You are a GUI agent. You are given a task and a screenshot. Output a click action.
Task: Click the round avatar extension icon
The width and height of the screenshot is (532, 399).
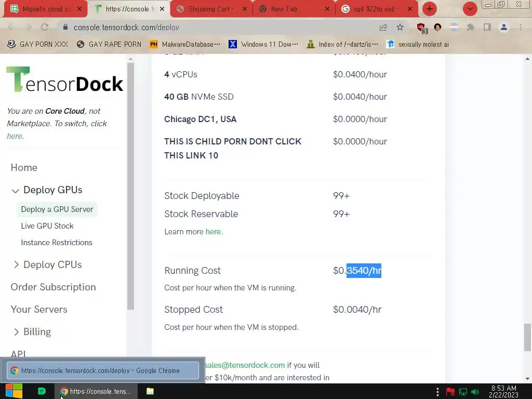coord(437,27)
